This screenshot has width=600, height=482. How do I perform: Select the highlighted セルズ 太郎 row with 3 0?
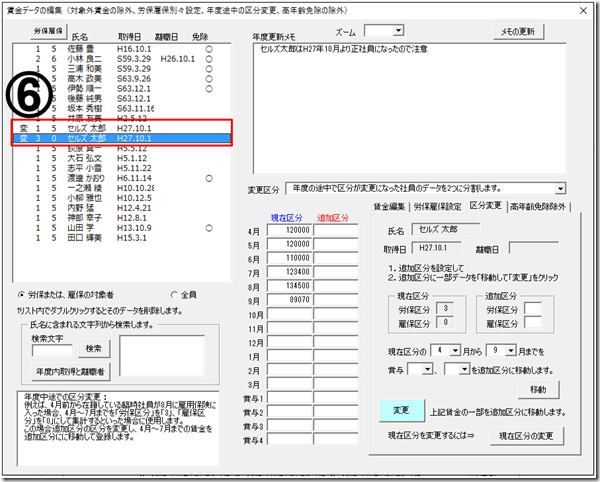[122, 138]
